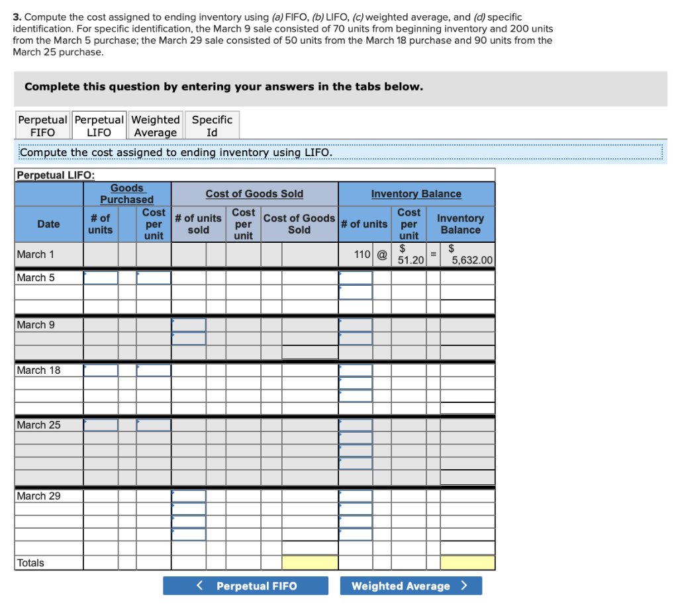This screenshot has width=678, height=616.
Task: Click the Weighted Average next navigation button
Action: tap(411, 586)
